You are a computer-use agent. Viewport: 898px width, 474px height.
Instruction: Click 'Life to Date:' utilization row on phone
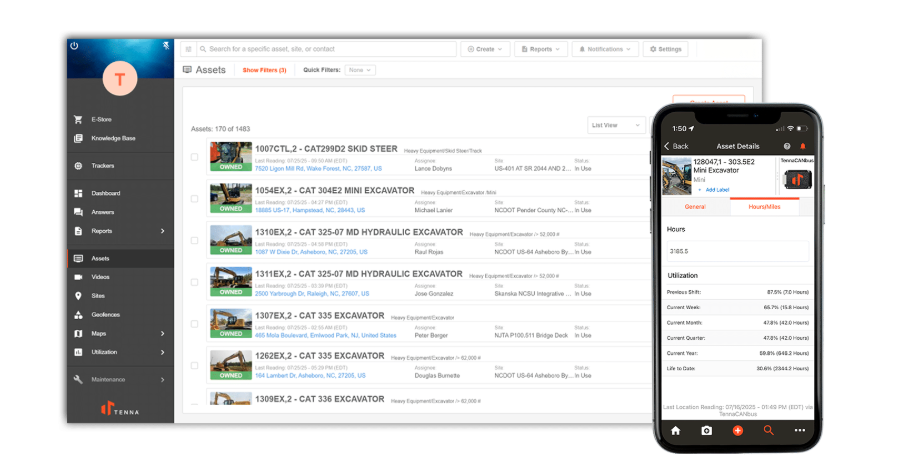738,369
